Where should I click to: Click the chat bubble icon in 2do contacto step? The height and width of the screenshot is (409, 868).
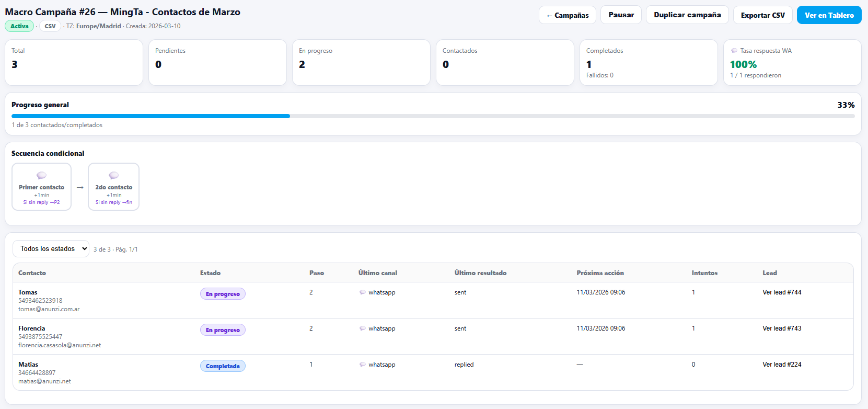click(113, 176)
